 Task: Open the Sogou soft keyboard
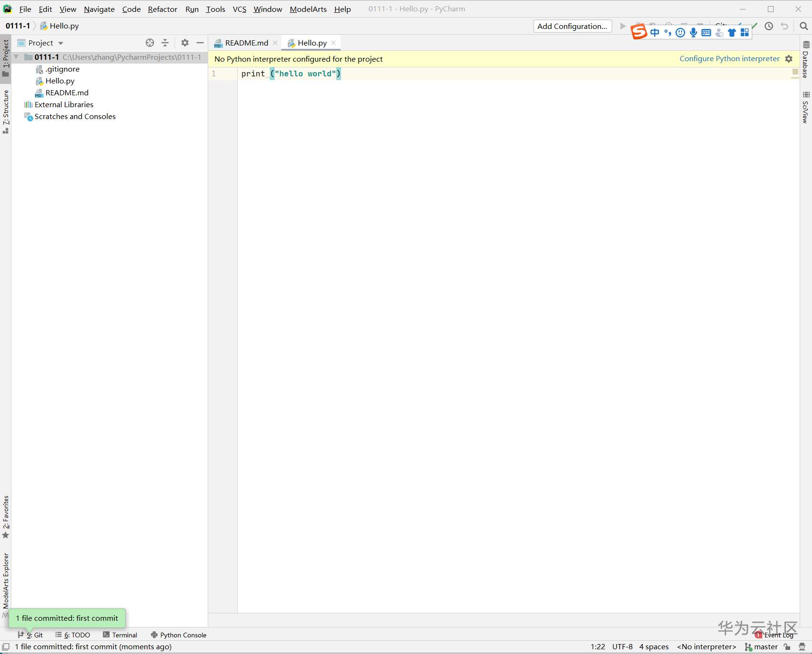point(706,32)
